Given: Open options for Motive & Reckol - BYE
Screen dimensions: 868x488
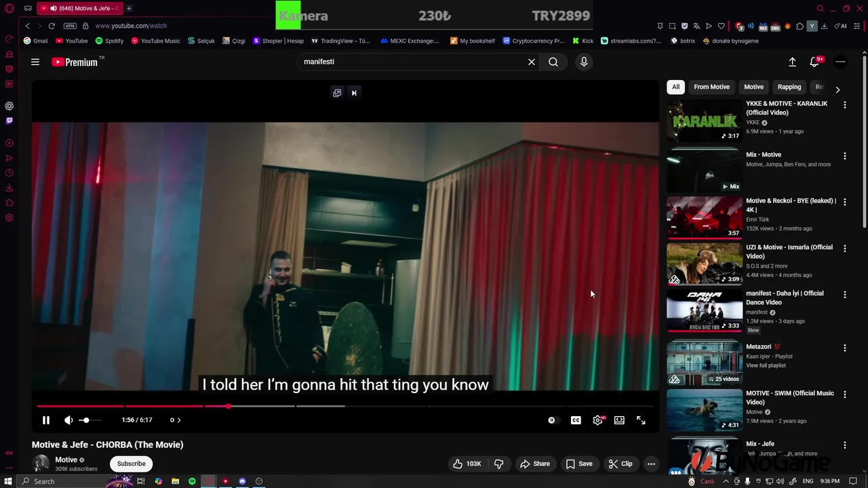Looking at the screenshot, I should click(845, 202).
